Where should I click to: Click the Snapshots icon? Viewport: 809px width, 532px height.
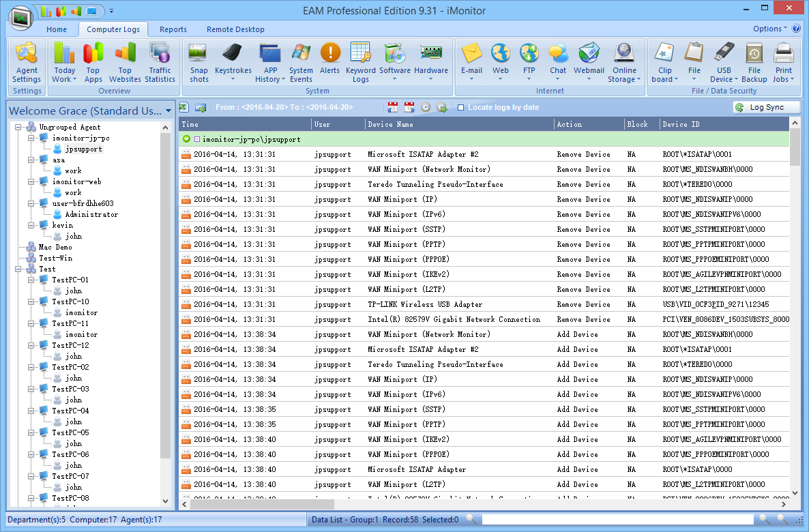(x=199, y=62)
